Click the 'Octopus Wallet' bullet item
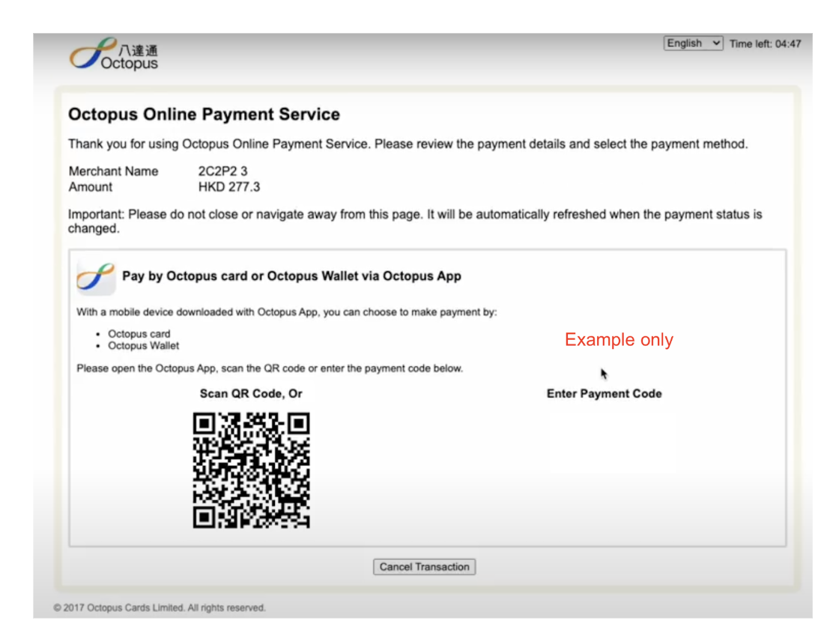This screenshot has height=644, width=830. tap(143, 345)
